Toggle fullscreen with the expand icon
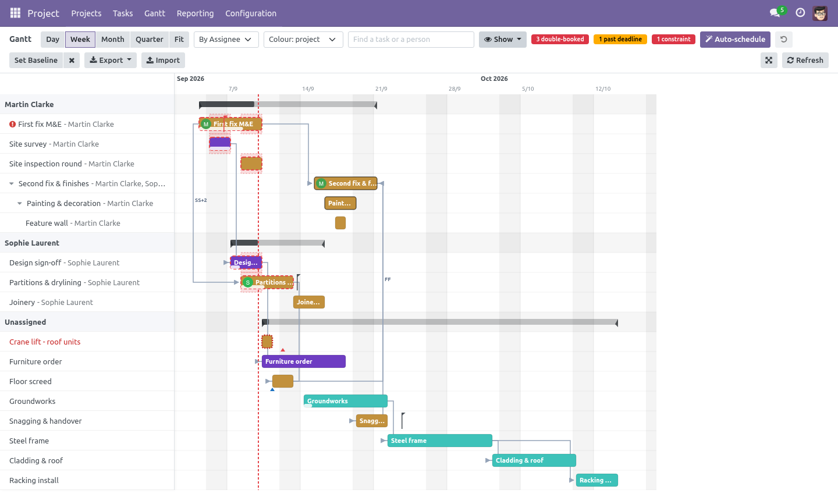The height and width of the screenshot is (504, 838). [769, 61]
